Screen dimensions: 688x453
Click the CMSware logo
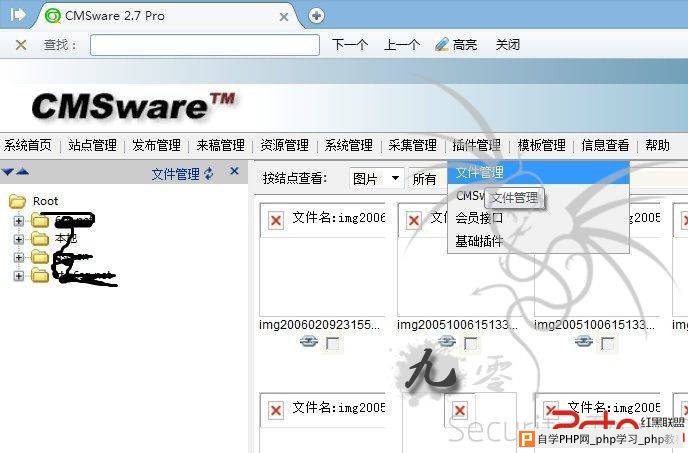(134, 106)
